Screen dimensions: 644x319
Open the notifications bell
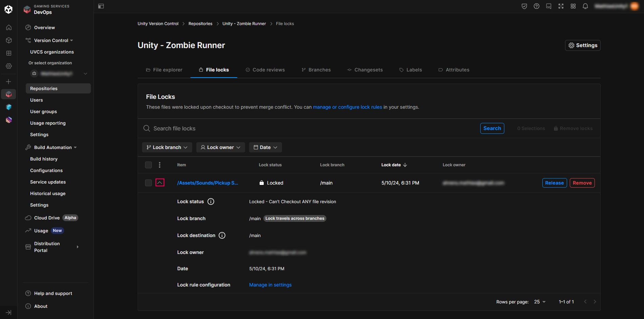point(585,6)
